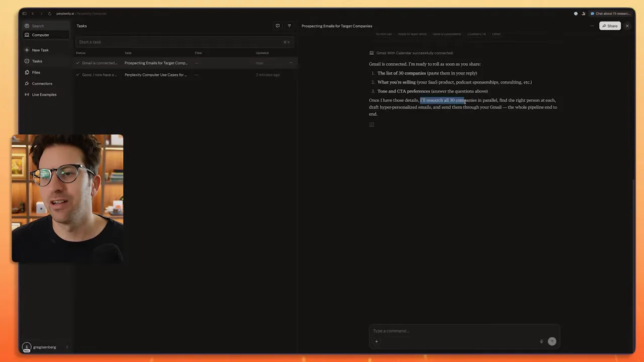Click the Share button

[x=610, y=26]
